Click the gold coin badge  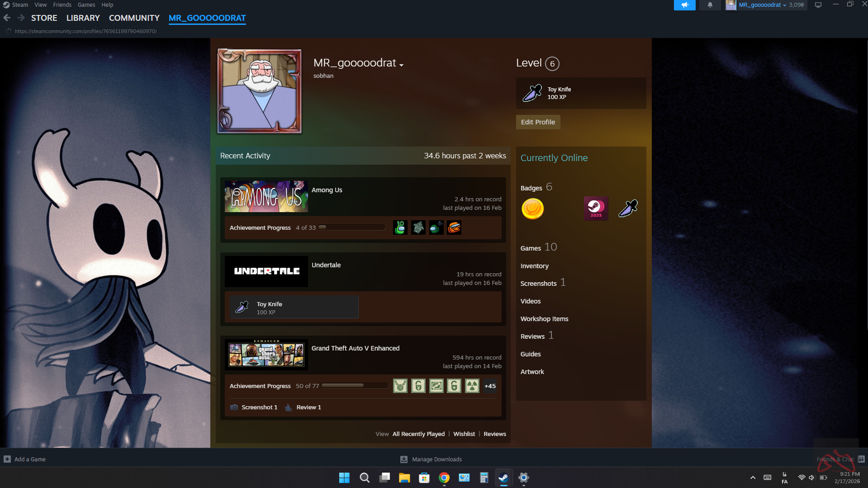[532, 209]
